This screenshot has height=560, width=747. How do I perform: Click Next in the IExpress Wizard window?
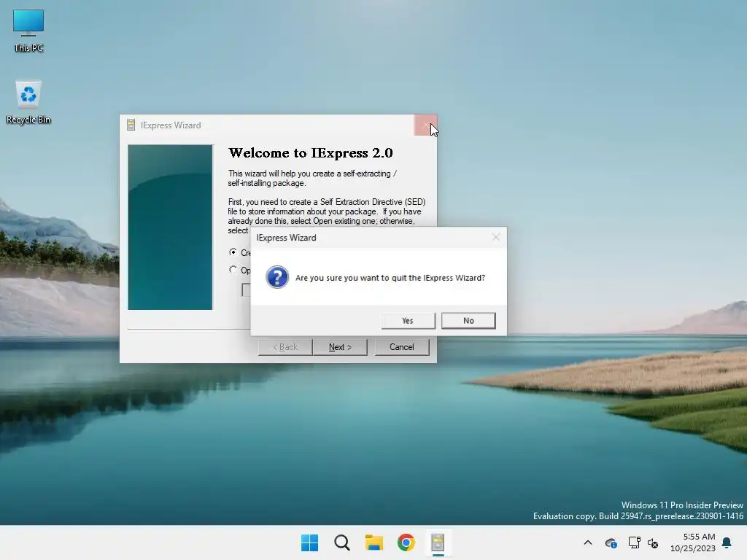[x=340, y=347]
